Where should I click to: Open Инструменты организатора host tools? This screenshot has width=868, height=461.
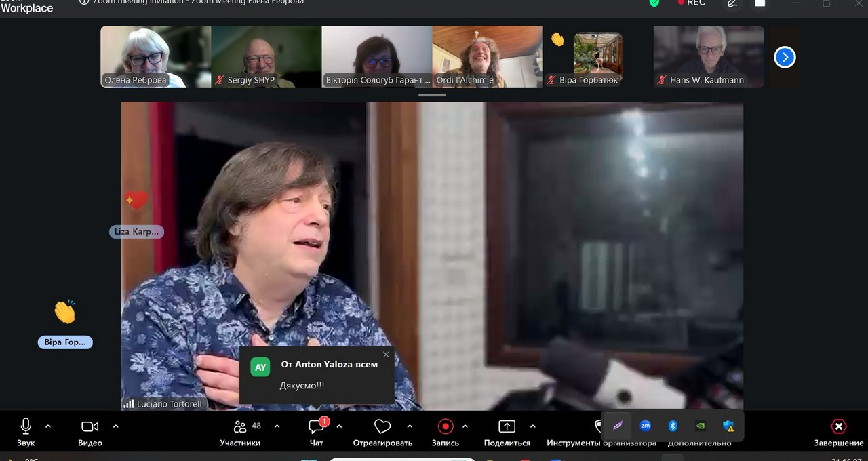point(601,443)
